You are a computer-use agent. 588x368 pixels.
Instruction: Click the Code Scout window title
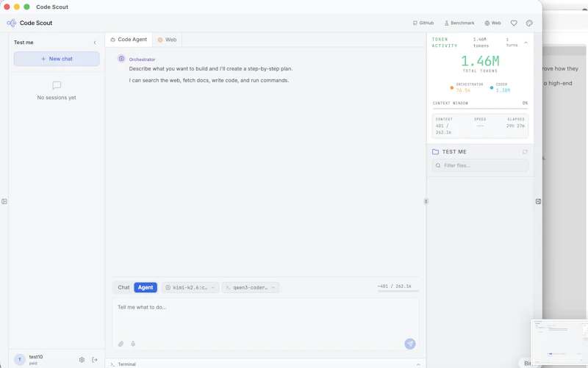coord(52,7)
